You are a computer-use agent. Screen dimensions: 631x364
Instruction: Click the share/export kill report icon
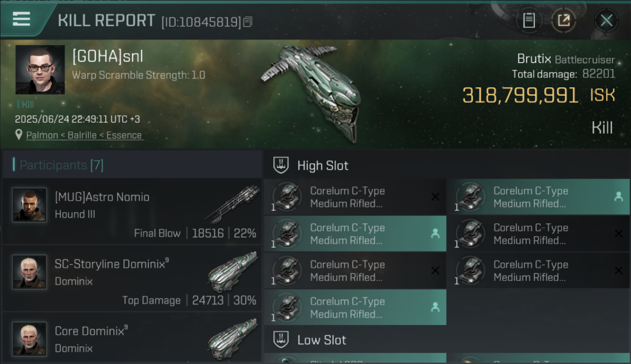(x=563, y=20)
